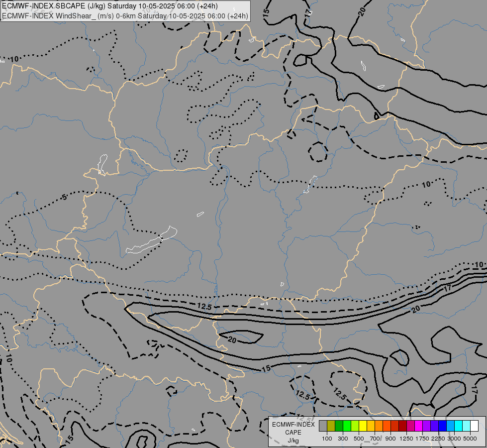Select the white legend swatch
The image size is (487, 448).
(474, 426)
